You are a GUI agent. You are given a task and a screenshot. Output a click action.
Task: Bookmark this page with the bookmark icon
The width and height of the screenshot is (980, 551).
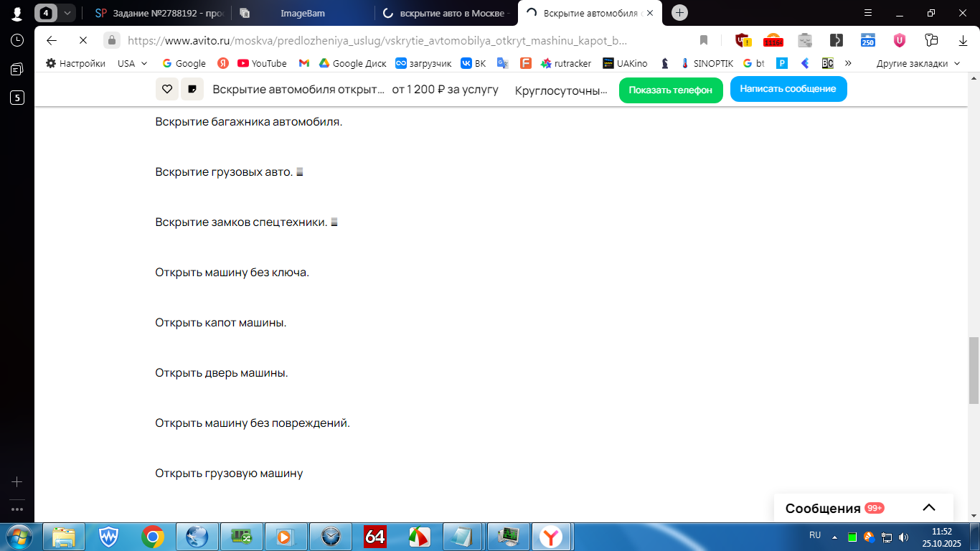coord(704,40)
